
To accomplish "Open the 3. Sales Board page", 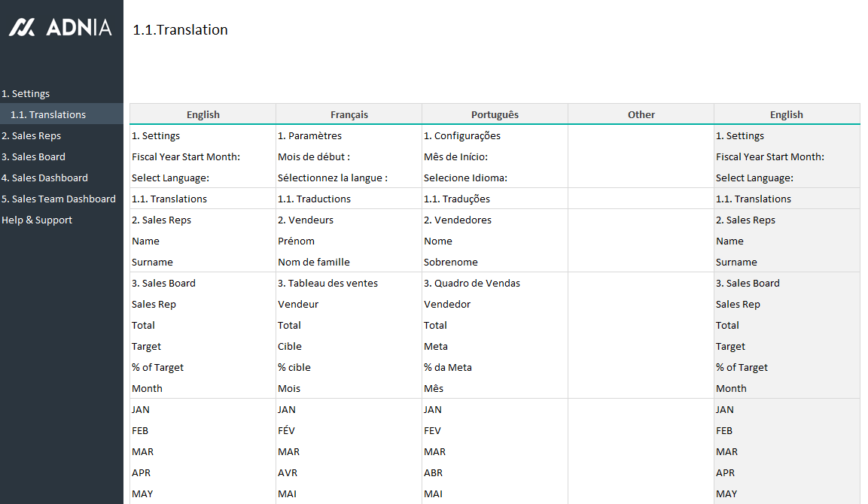I will pos(33,157).
